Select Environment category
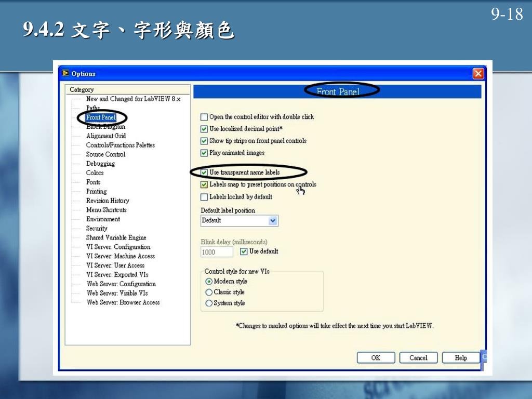This screenshot has height=399, width=532. tap(103, 219)
